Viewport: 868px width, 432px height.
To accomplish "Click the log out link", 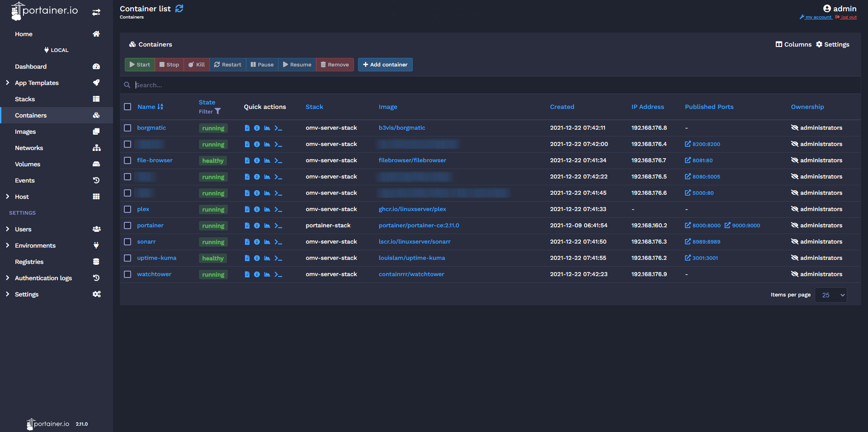I will click(x=846, y=17).
